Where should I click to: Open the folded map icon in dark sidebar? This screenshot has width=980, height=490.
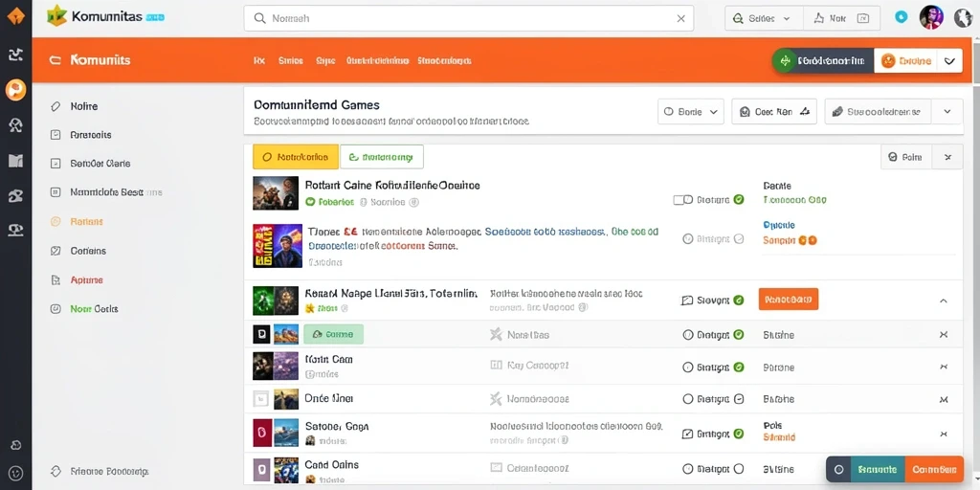coord(15,161)
